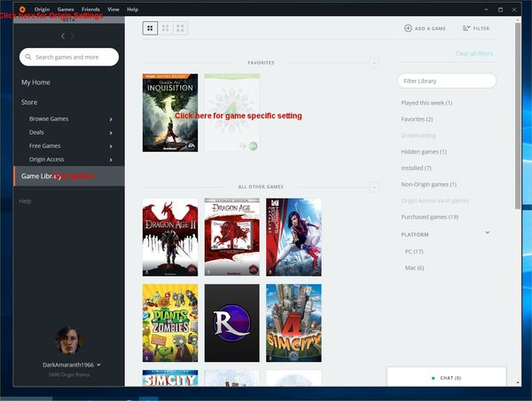Click the scrollbar down arrow
This screenshot has width=532, height=401.
tap(518, 382)
